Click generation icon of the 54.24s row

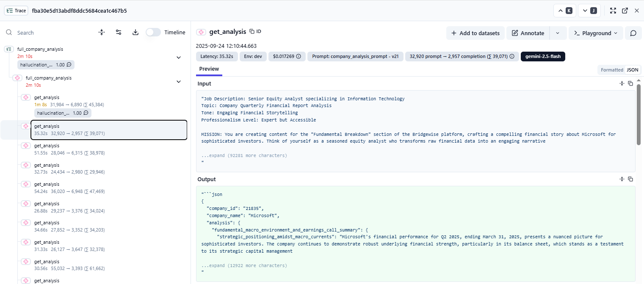26,184
